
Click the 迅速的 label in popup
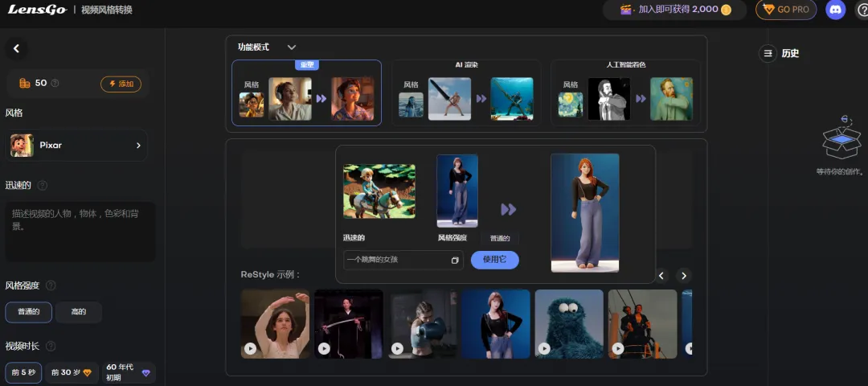[354, 238]
